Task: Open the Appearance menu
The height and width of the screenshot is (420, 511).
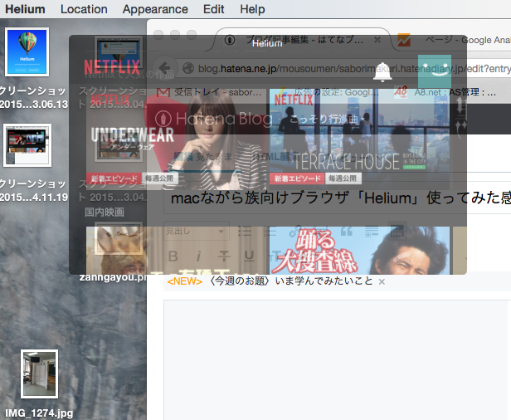Action: click(x=155, y=9)
